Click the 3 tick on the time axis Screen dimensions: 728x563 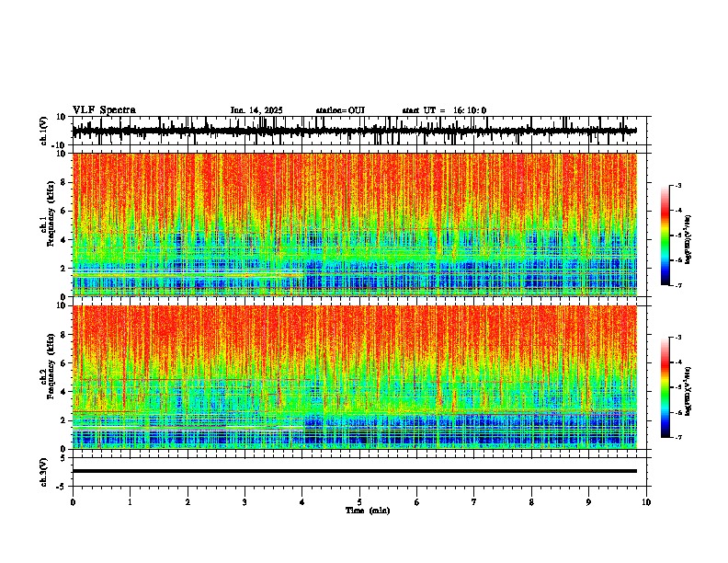245,502
